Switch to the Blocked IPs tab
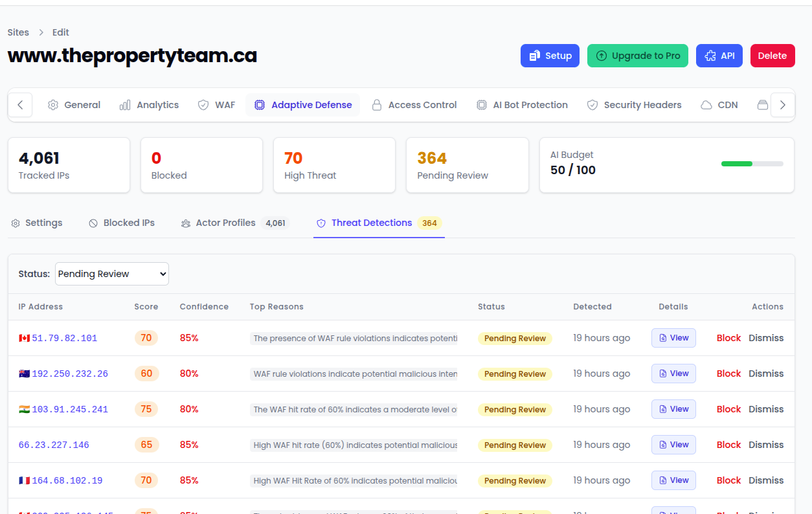Image resolution: width=812 pixels, height=514 pixels. coord(122,223)
